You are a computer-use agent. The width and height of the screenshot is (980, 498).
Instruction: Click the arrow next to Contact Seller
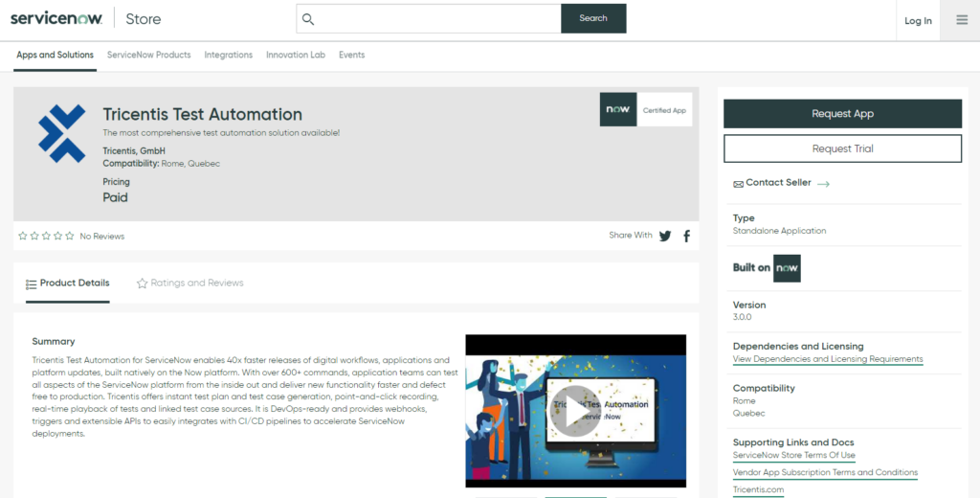[823, 184]
